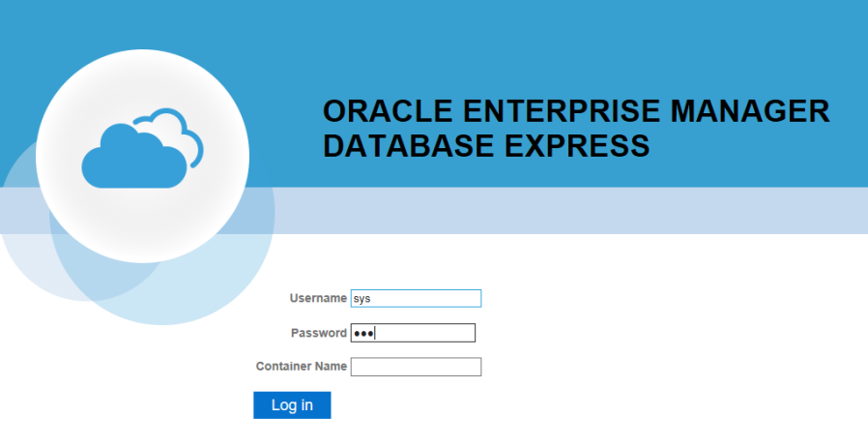Image resolution: width=868 pixels, height=447 pixels.
Task: Focus the Password input field
Action: (413, 333)
